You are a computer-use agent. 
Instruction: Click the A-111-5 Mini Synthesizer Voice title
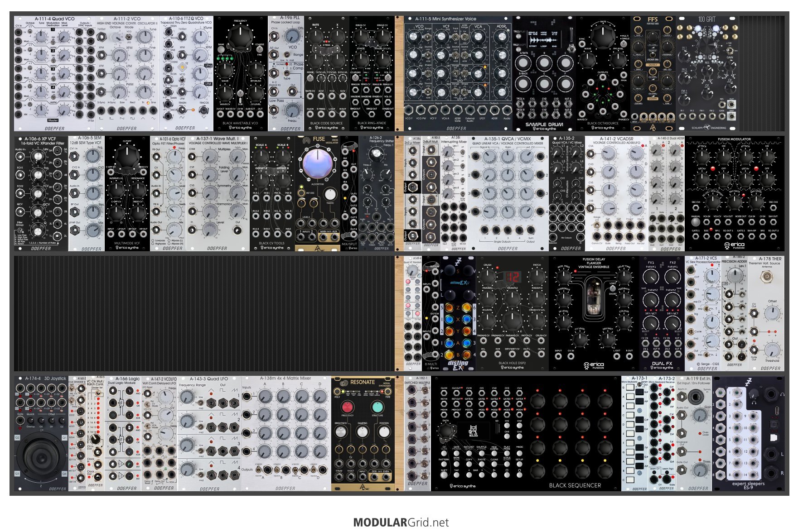point(445,19)
